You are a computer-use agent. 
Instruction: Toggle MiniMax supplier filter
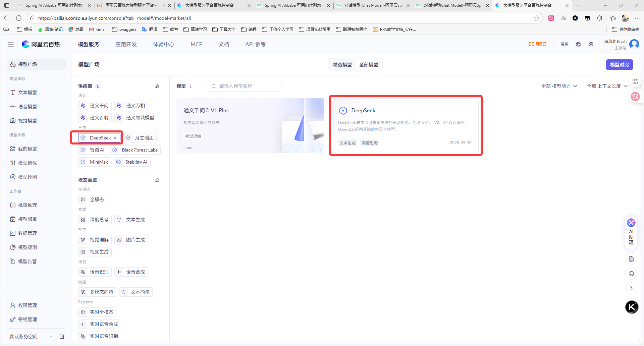pyautogui.click(x=95, y=162)
